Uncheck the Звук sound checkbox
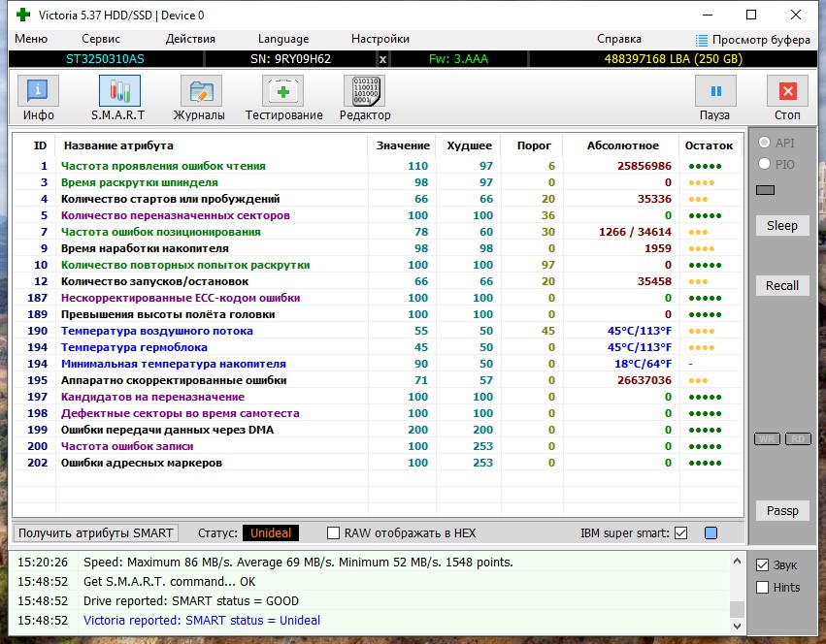The height and width of the screenshot is (644, 826). coord(762,565)
